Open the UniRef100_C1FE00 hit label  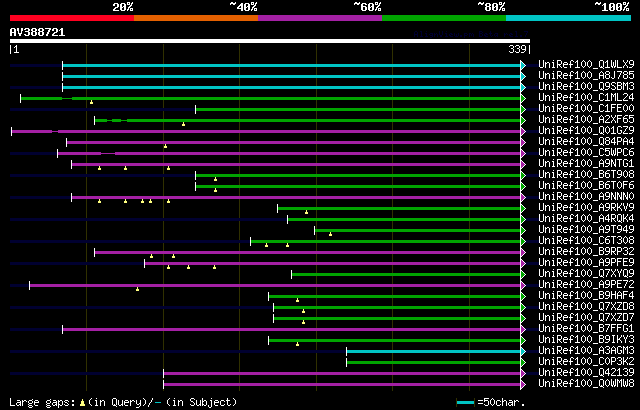pos(586,109)
